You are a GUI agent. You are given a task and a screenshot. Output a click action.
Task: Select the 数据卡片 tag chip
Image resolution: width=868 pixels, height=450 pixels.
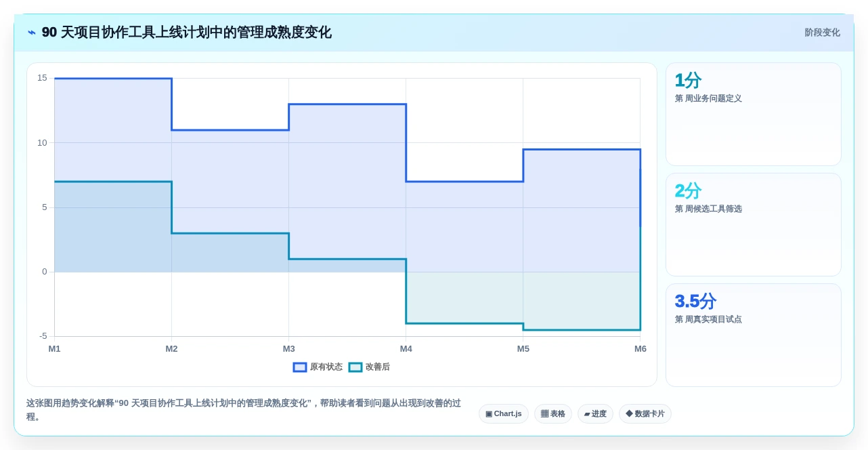(645, 414)
